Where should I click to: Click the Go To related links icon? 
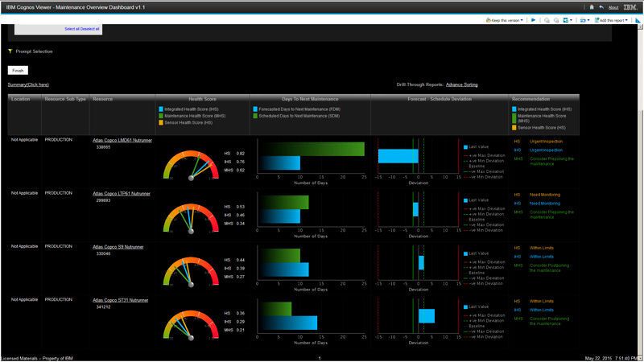point(566,20)
